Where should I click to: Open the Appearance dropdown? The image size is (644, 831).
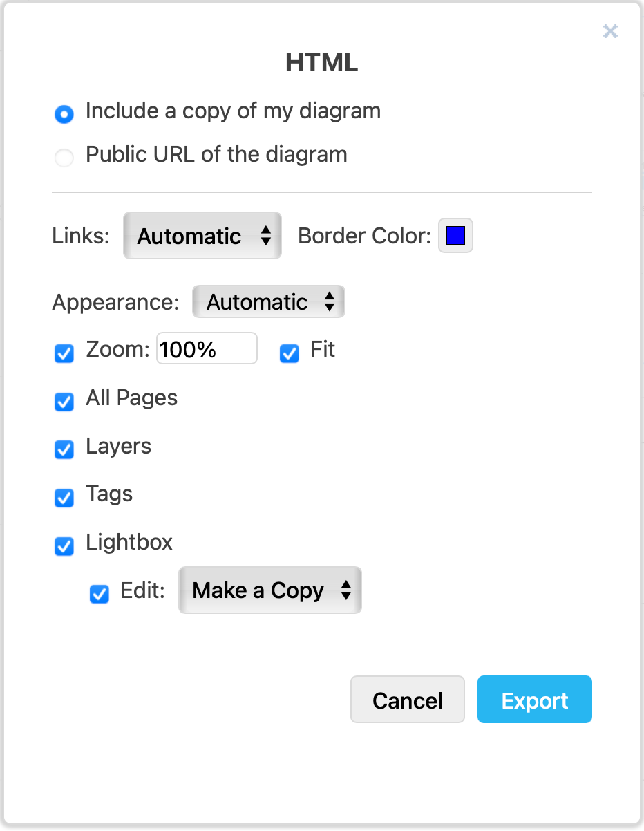click(x=268, y=301)
